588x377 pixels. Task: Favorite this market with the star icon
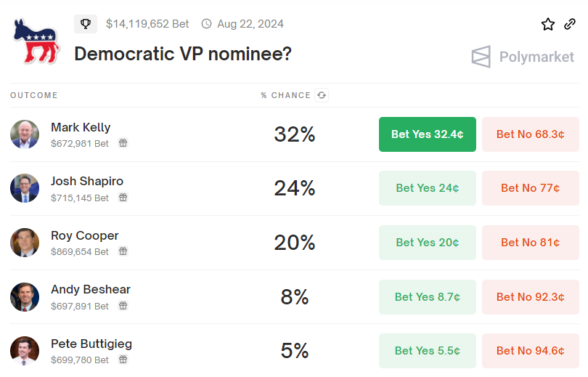(x=548, y=24)
